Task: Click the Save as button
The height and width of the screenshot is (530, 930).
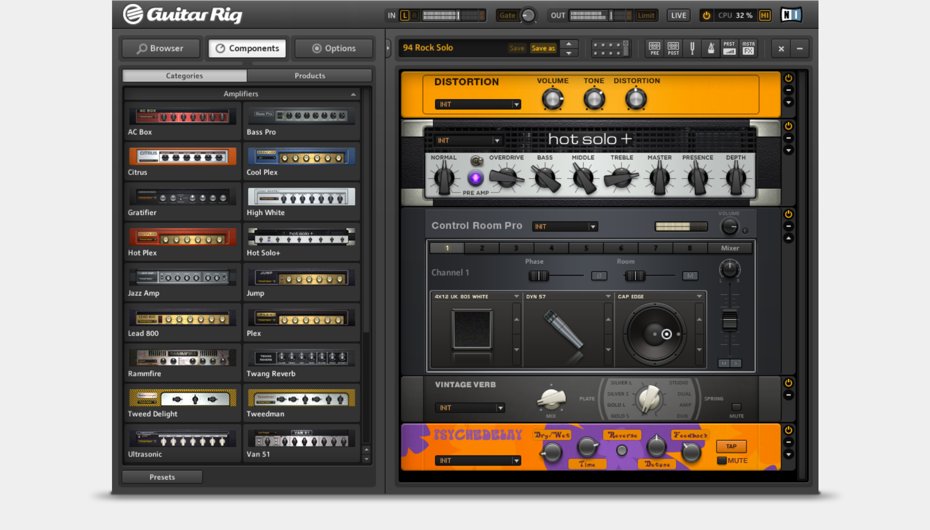Action: point(543,48)
